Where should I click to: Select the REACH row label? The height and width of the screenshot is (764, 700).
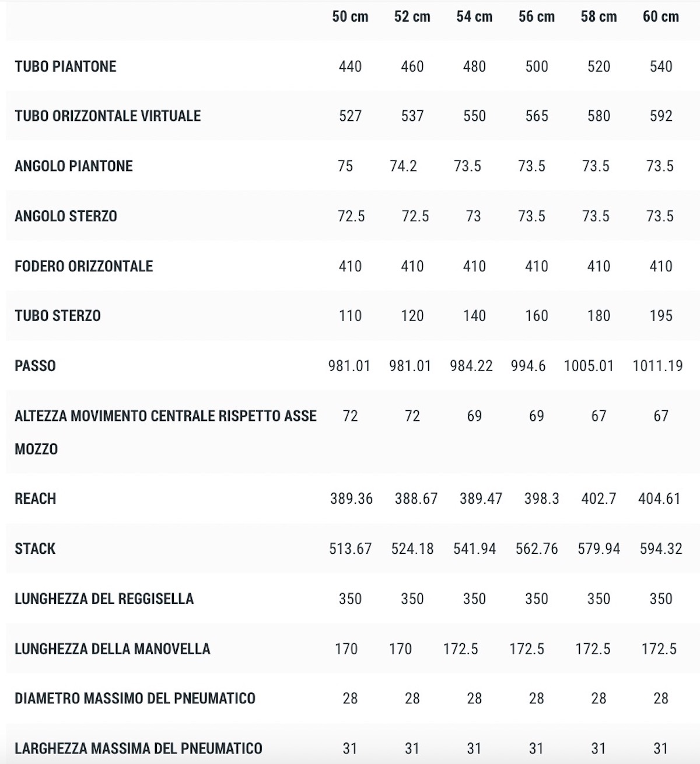click(x=35, y=499)
